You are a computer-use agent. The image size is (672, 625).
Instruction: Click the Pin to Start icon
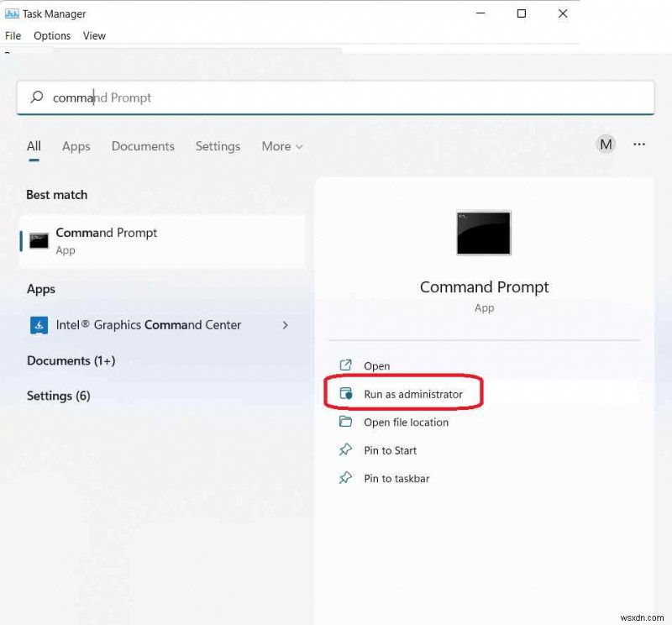pos(345,450)
